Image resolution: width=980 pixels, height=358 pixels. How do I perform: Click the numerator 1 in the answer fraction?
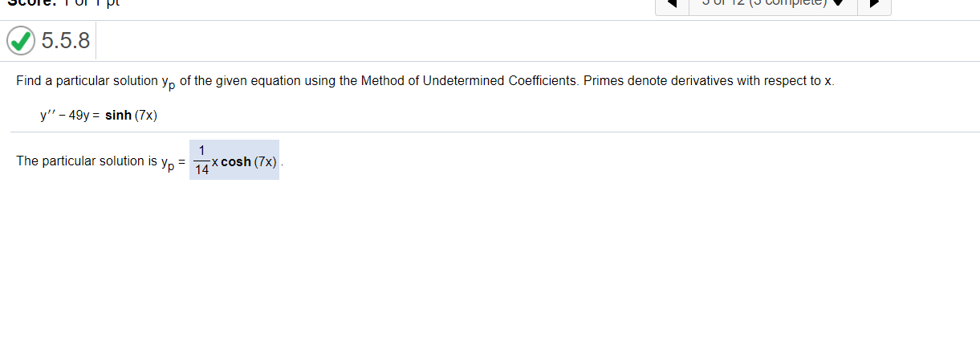(x=202, y=150)
